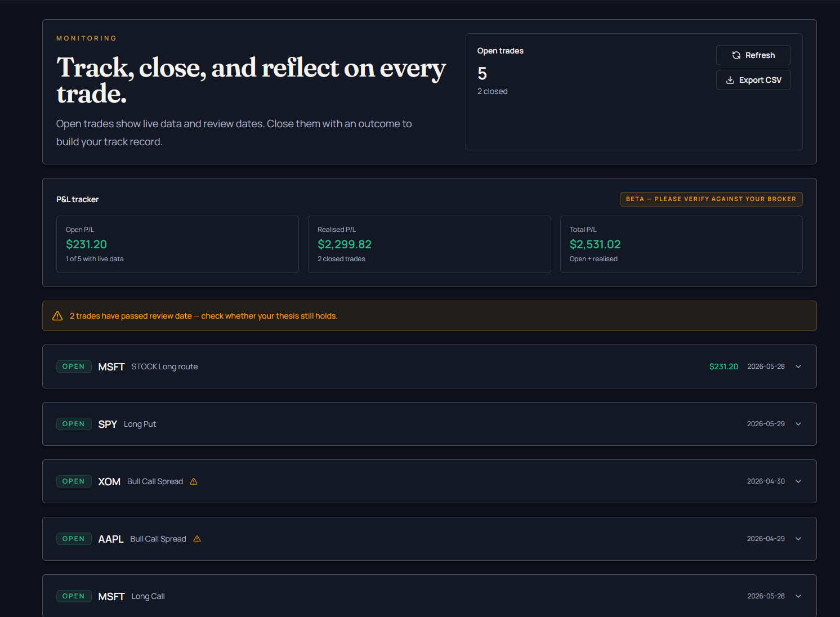
Task: Click the OPEN badge on MSFT STOCK Long route row
Action: 74,366
